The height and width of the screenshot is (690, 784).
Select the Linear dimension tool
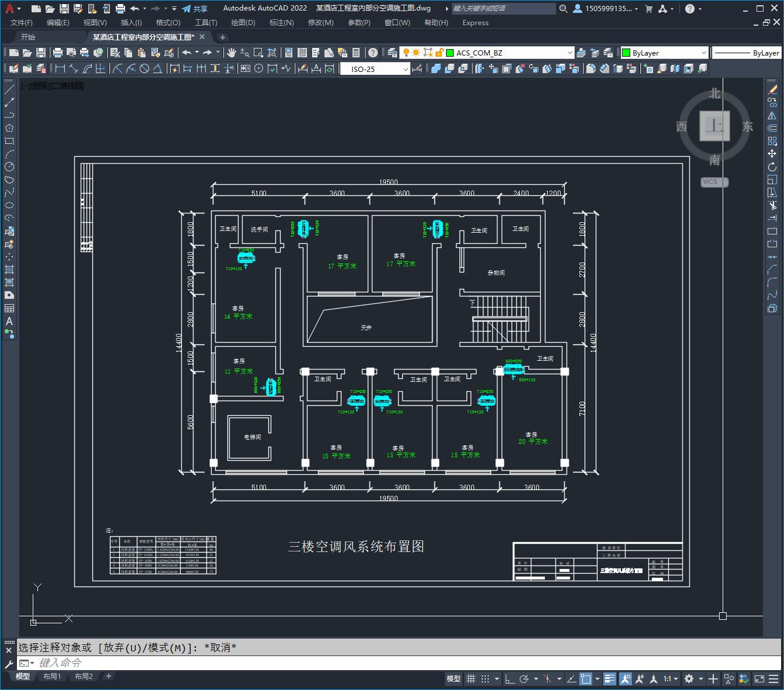[60, 69]
